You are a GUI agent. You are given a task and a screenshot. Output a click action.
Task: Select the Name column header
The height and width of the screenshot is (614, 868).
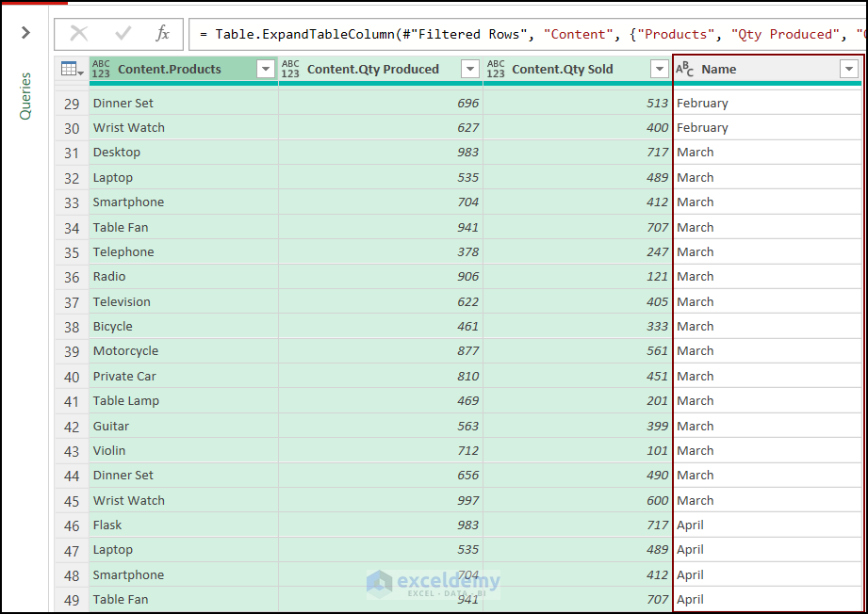point(754,69)
